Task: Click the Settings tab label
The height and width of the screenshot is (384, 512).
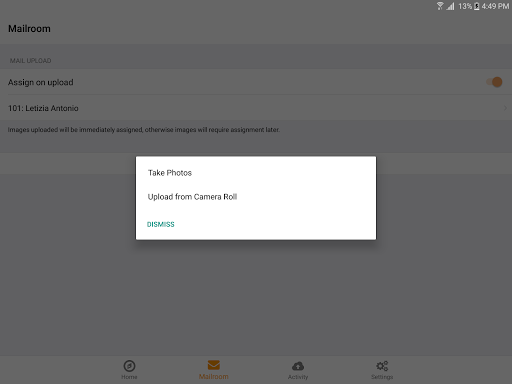Action: pos(382,377)
